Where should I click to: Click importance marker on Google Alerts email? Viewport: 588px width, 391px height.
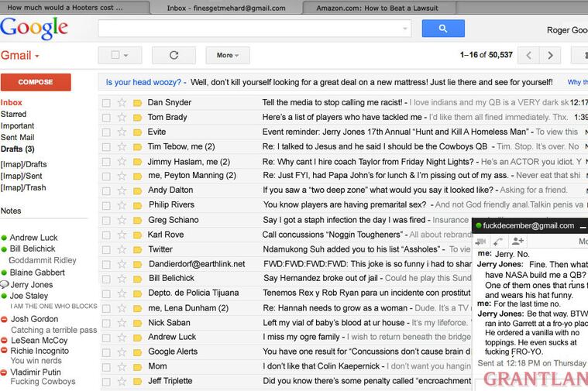click(x=137, y=352)
